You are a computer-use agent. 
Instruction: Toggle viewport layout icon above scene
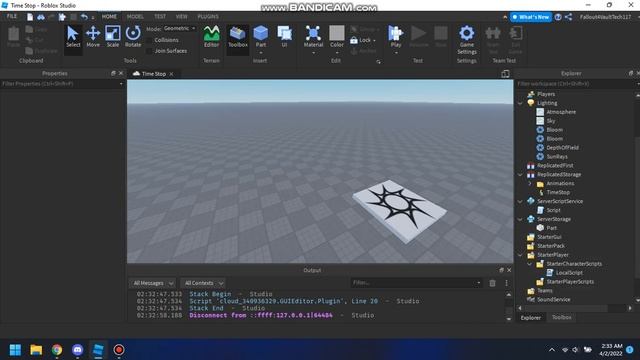[505, 73]
